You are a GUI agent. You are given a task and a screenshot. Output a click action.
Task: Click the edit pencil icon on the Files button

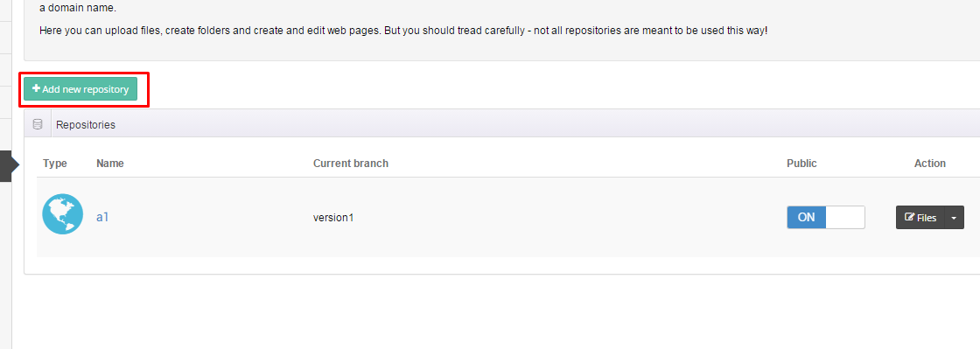(x=910, y=217)
